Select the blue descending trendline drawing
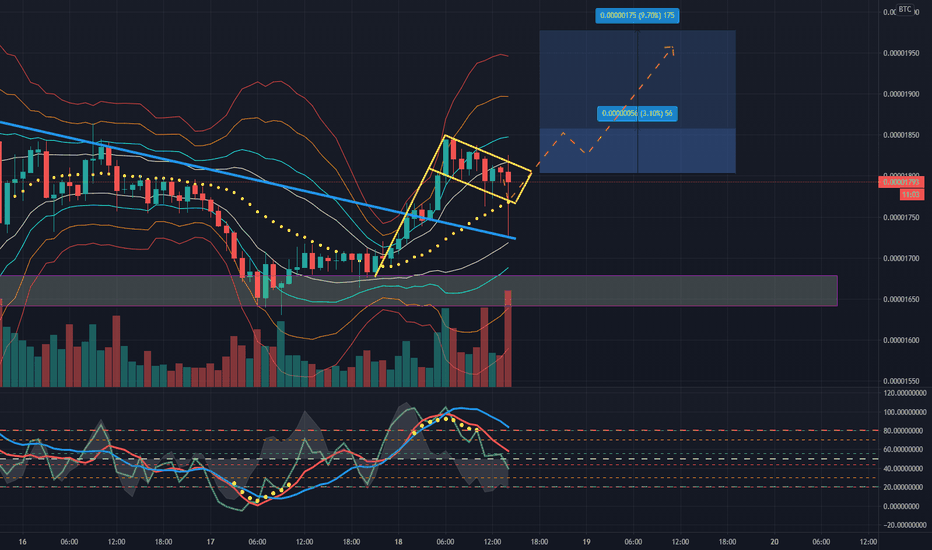 (257, 180)
